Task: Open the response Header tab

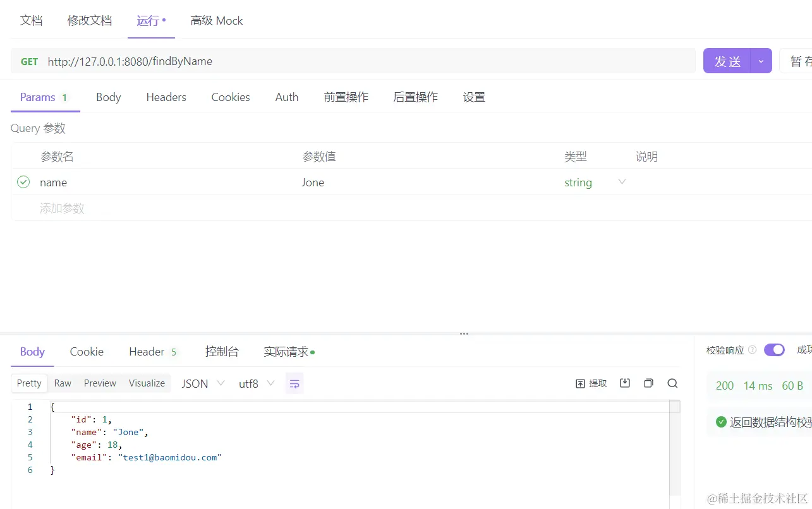Action: pos(154,352)
